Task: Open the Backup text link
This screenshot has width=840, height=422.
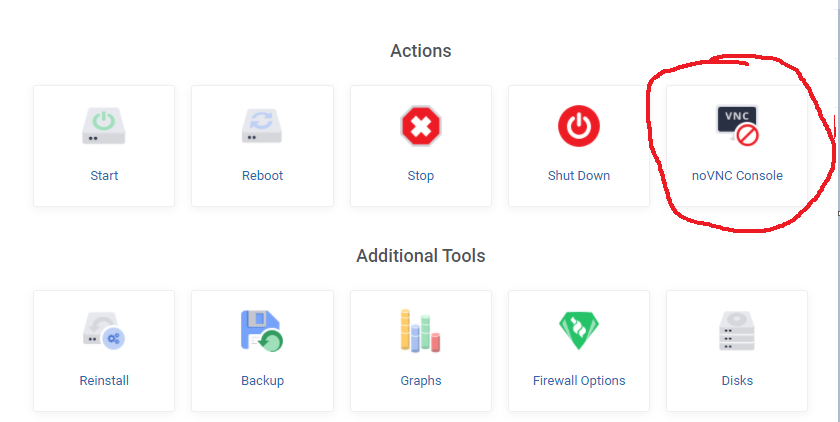Action: click(262, 381)
